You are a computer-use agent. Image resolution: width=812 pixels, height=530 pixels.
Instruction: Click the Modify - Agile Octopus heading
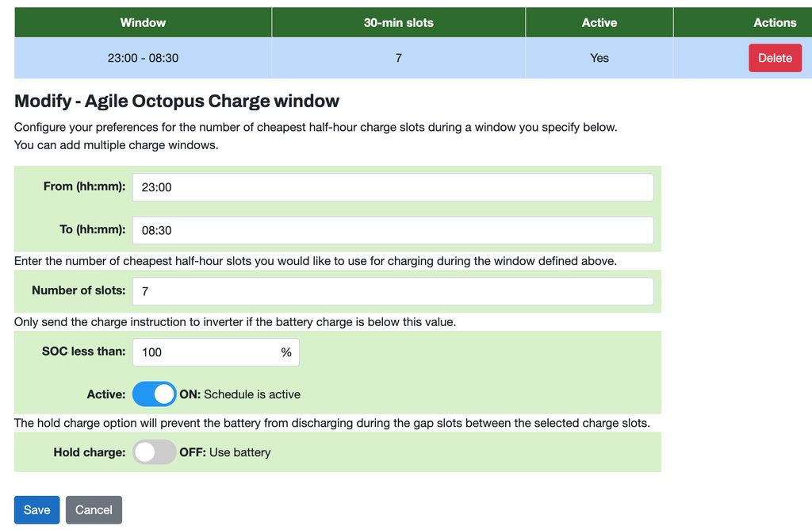(177, 102)
